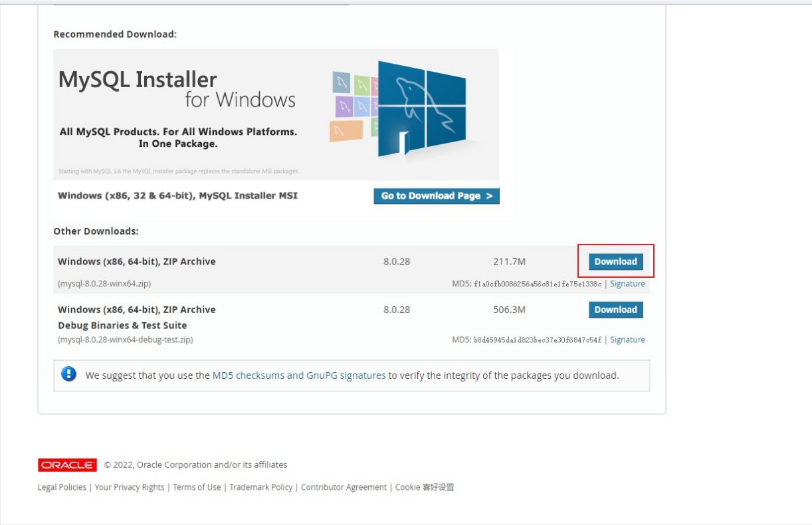The width and height of the screenshot is (812, 525).
Task: Click the MySQL Installer for Windows banner
Action: [276, 114]
